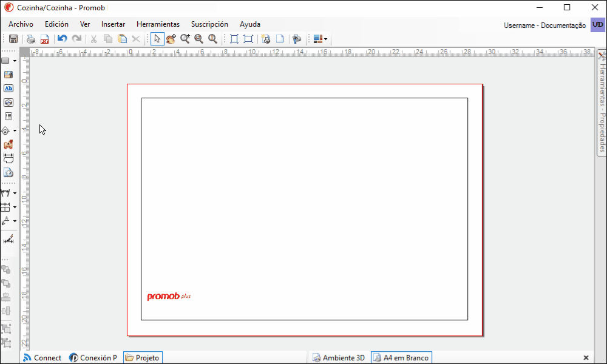Click the third magnifier zoom icon

[x=212, y=39]
